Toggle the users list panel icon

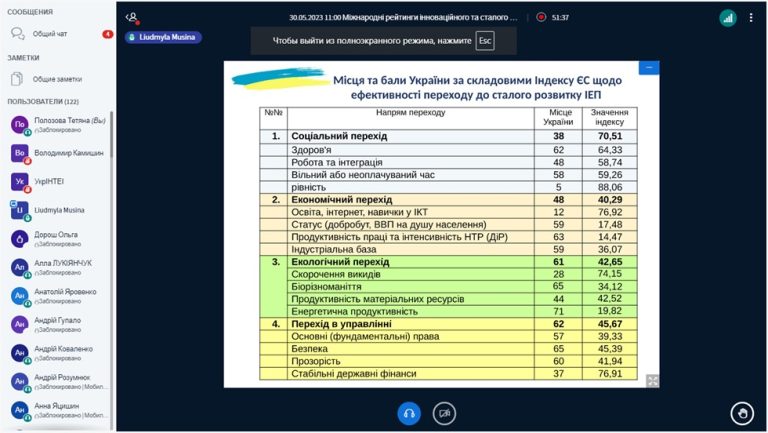point(132,18)
